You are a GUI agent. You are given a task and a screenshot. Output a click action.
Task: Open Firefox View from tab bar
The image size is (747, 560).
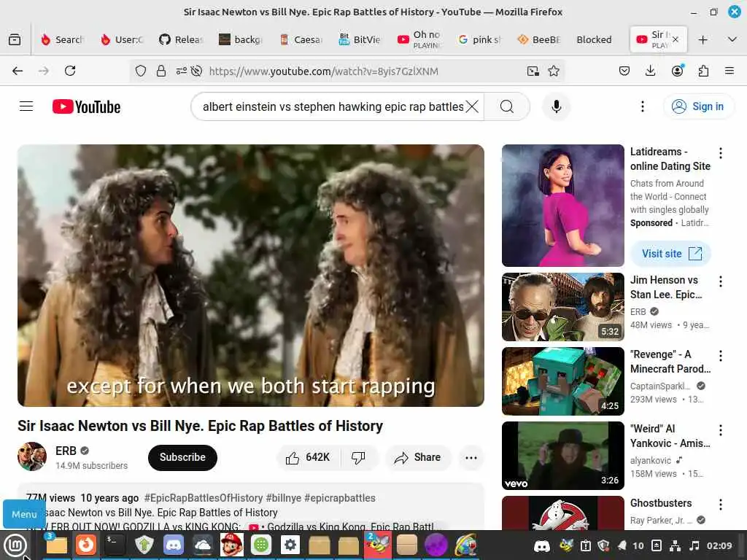(15, 39)
